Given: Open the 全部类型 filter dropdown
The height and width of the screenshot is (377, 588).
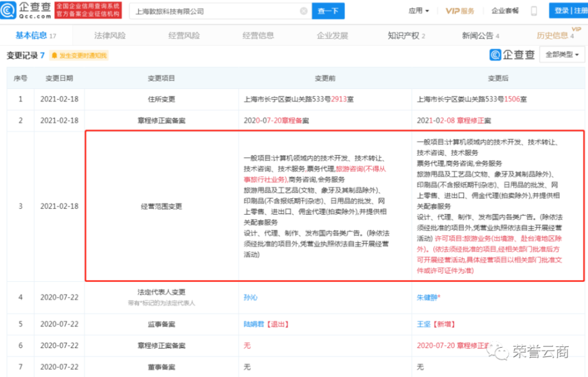Looking at the screenshot, I should click(562, 55).
